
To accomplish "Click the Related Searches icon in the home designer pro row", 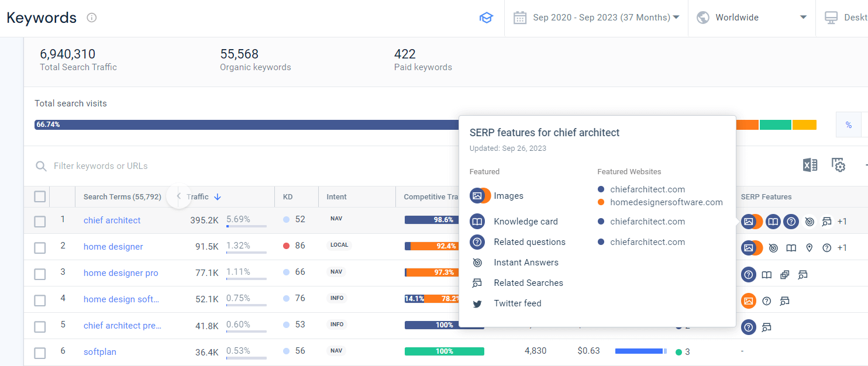I will (802, 274).
